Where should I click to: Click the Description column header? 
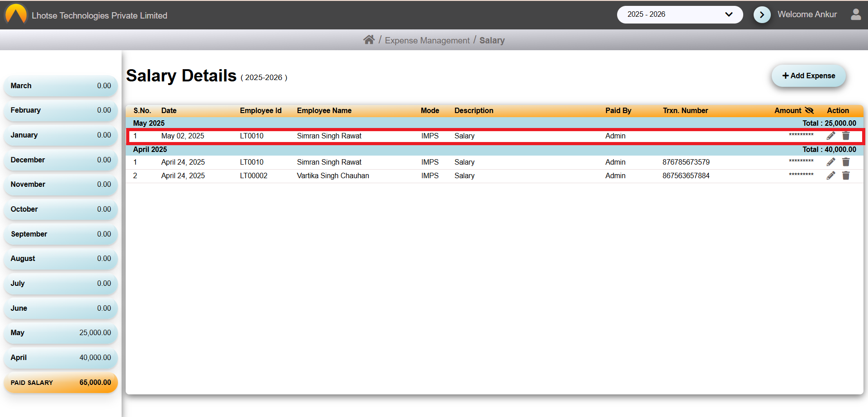tap(474, 110)
